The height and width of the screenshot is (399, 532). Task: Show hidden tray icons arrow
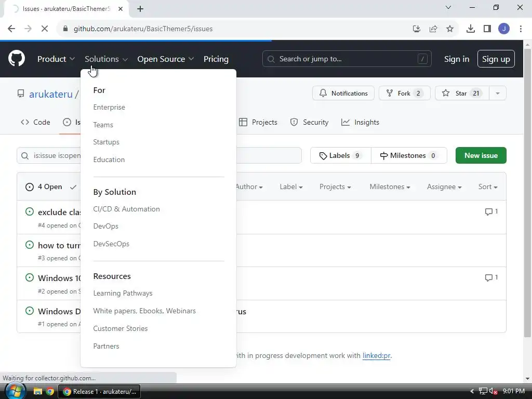coord(472,391)
